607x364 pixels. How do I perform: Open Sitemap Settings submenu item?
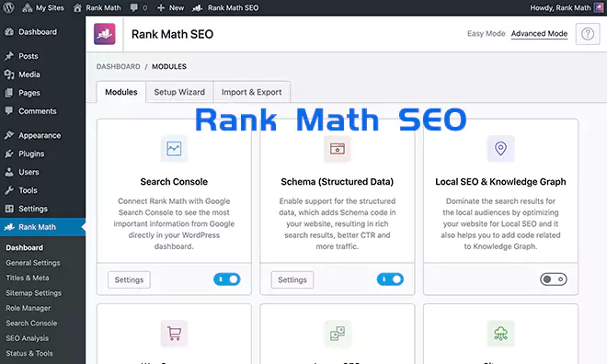(33, 293)
